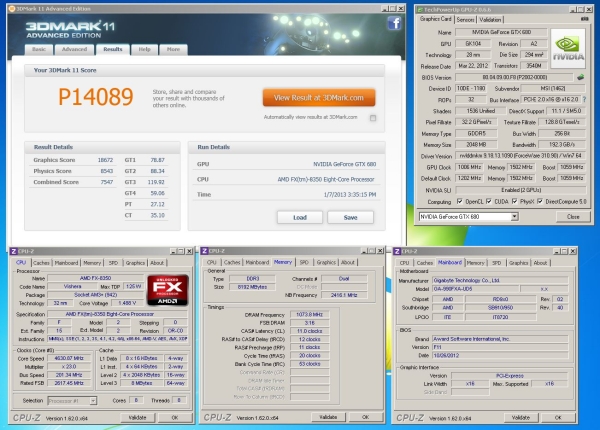
Task: Click the bus interface question mark icon
Action: click(584, 99)
